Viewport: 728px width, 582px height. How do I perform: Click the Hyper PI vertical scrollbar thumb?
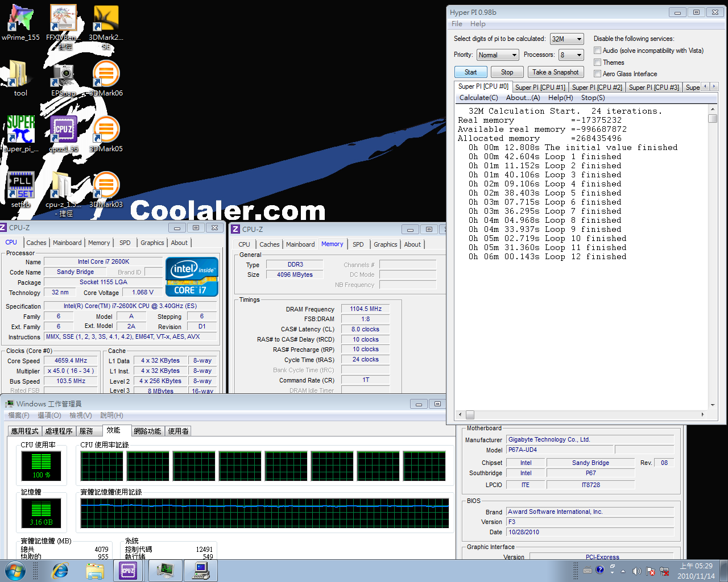point(713,118)
